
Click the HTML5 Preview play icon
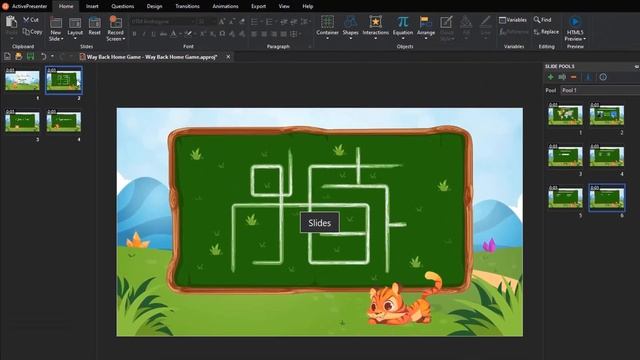coord(575,22)
